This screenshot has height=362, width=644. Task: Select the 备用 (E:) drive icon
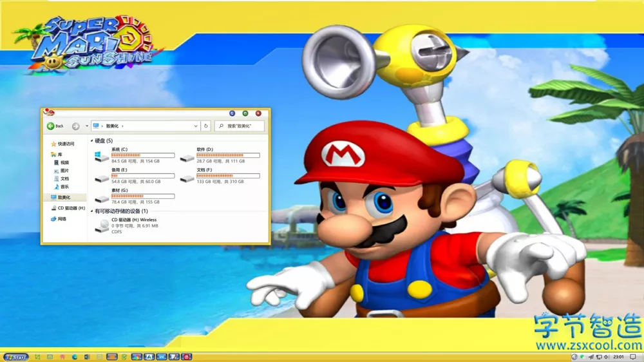[102, 178]
